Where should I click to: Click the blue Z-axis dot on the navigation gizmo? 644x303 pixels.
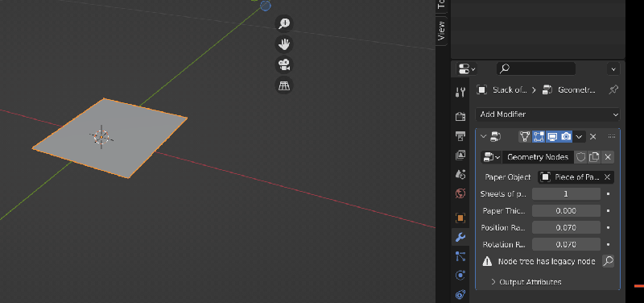point(266,6)
